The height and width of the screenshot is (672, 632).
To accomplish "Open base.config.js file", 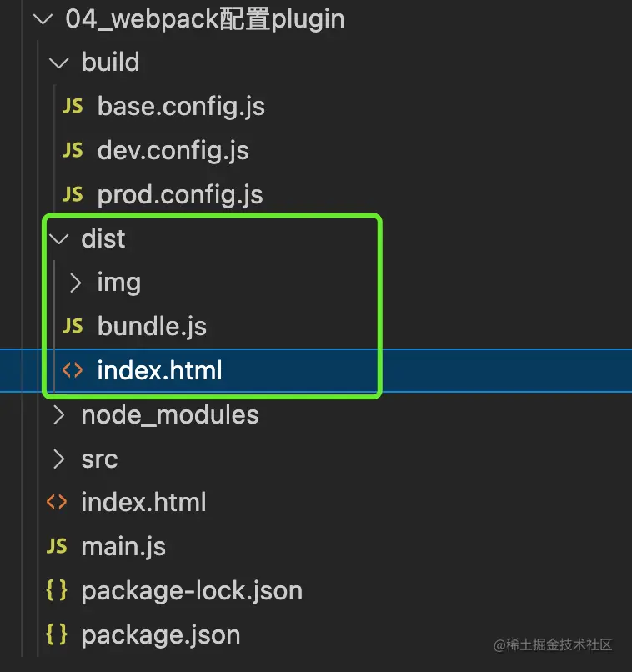I will click(181, 106).
